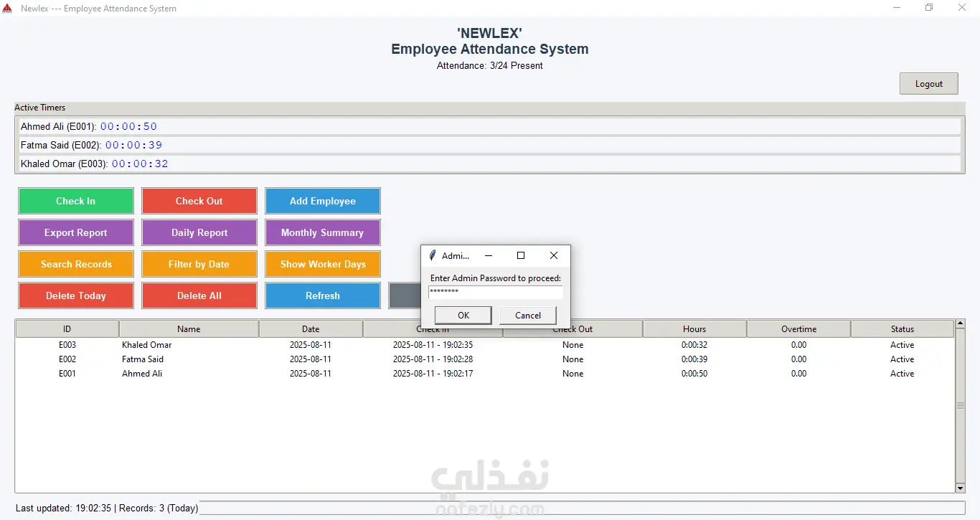Click check-in time 19:02:35 cell
Image resolution: width=980 pixels, height=520 pixels.
433,345
